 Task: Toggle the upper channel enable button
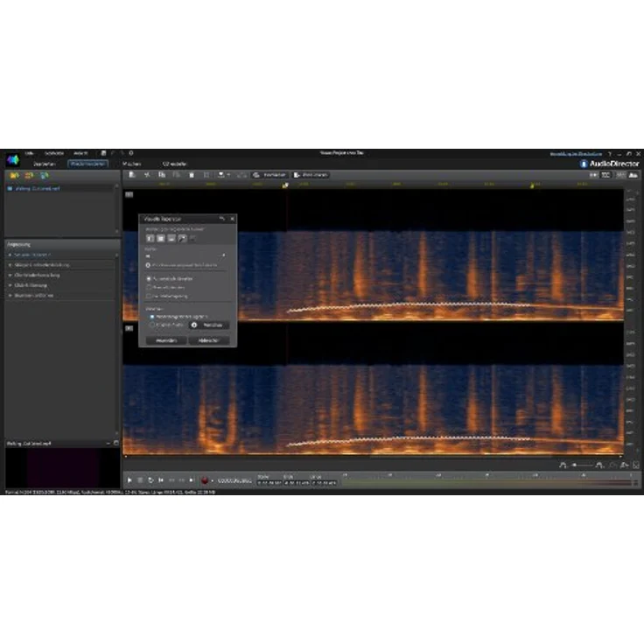[x=129, y=194]
